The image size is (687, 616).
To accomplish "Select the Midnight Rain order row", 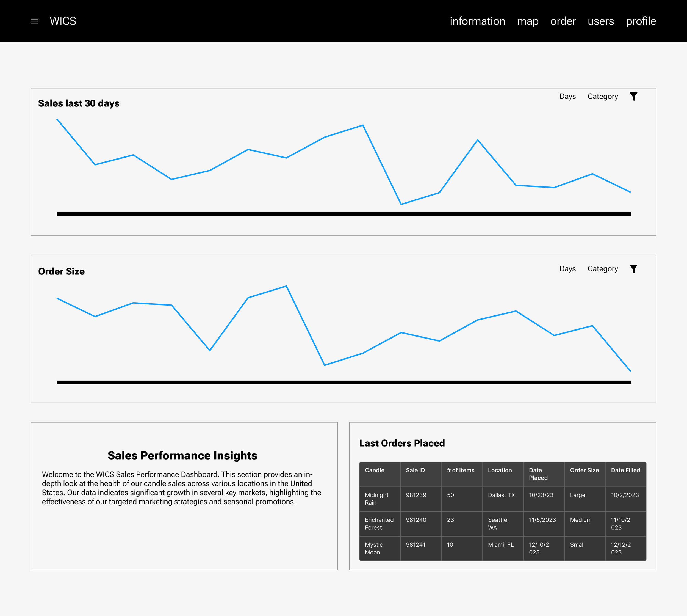I will click(376, 499).
